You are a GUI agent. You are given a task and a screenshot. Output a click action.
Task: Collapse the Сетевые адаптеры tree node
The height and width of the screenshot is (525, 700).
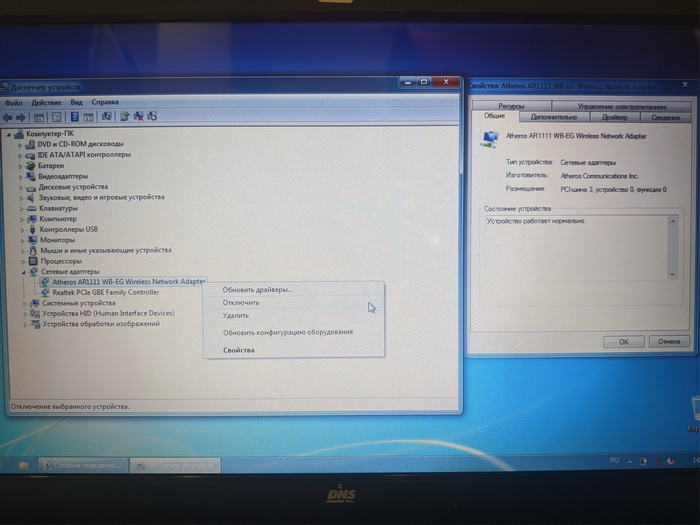tap(22, 271)
